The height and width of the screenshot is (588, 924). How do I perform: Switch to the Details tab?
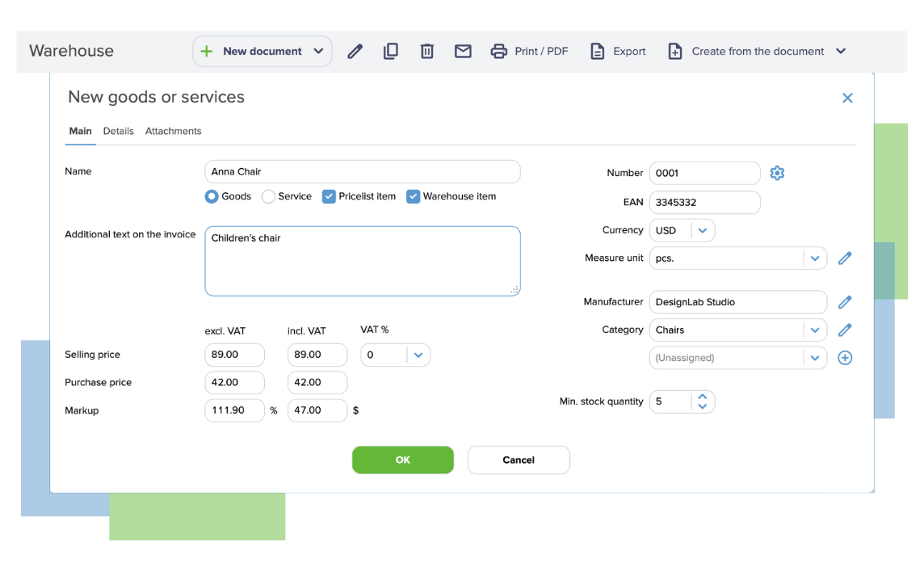[119, 131]
